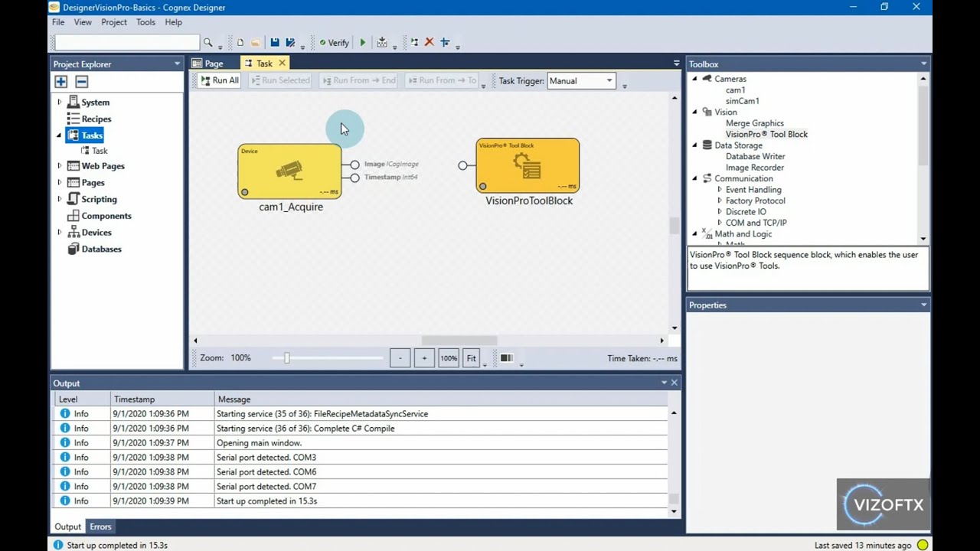Open the Properties panel options dropdown
The image size is (980, 551).
pyautogui.click(x=923, y=305)
